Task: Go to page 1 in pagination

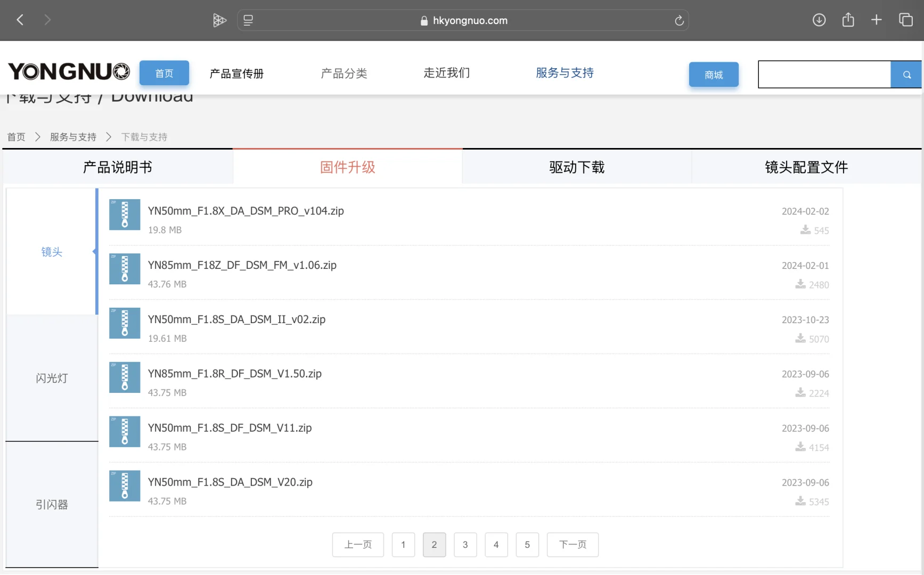Action: pos(403,545)
